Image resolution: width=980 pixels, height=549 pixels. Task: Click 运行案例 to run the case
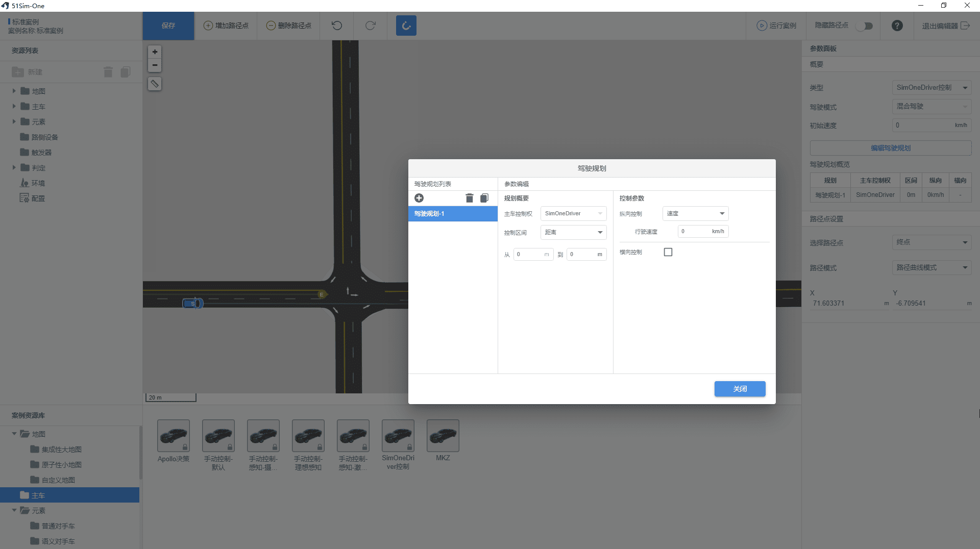click(776, 26)
